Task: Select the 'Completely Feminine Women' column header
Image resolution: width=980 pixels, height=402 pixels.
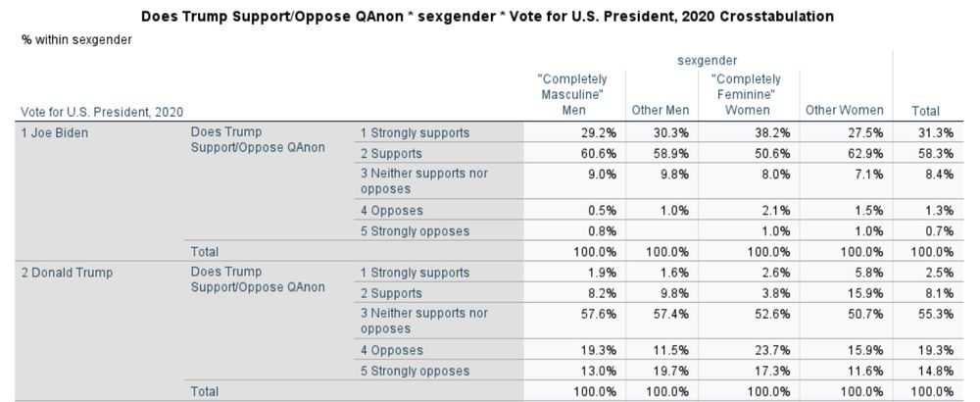Action: pyautogui.click(x=749, y=94)
